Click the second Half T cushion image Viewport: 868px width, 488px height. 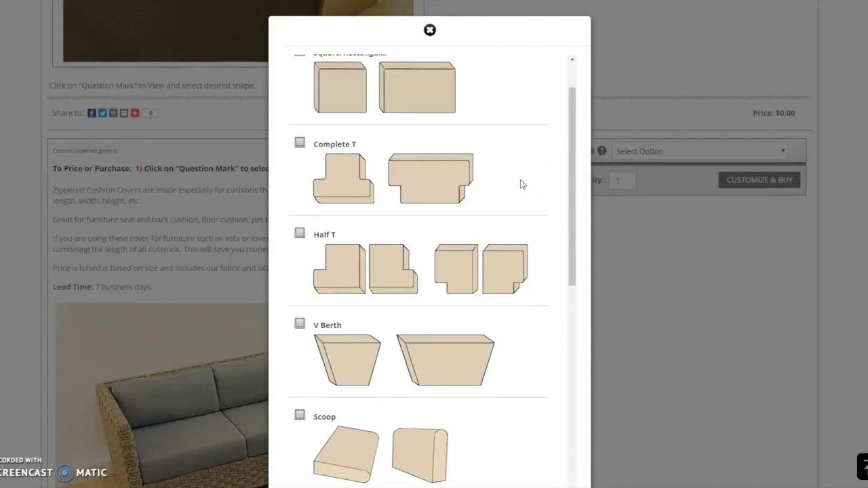393,269
